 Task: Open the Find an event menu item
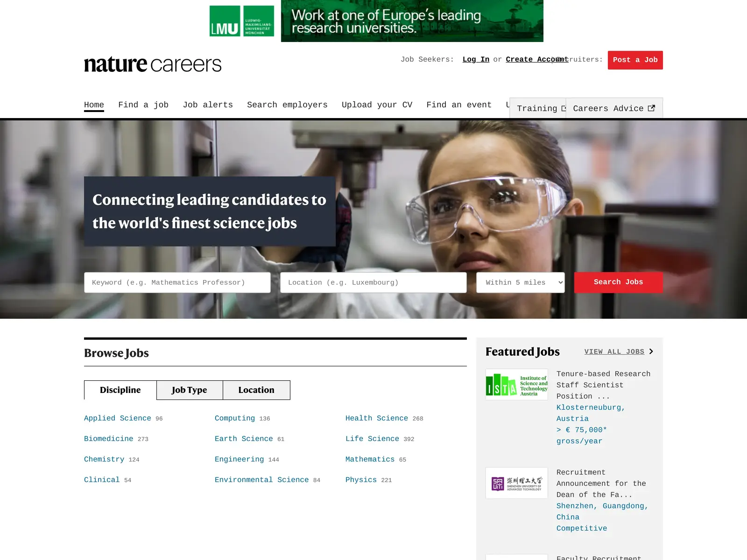(x=459, y=105)
